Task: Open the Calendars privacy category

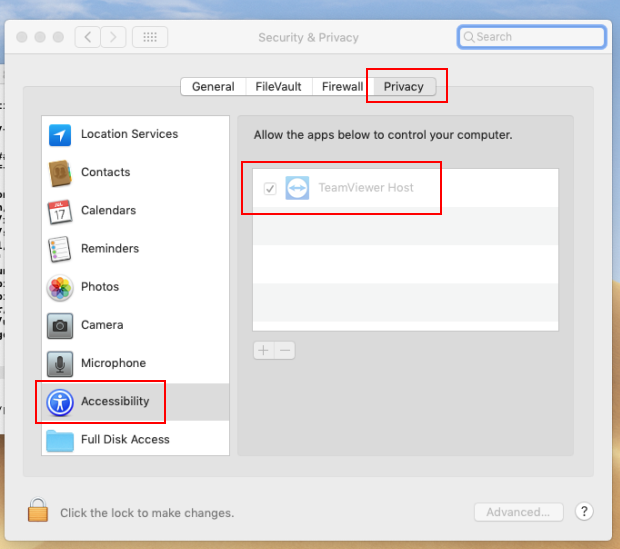Action: pyautogui.click(x=108, y=211)
